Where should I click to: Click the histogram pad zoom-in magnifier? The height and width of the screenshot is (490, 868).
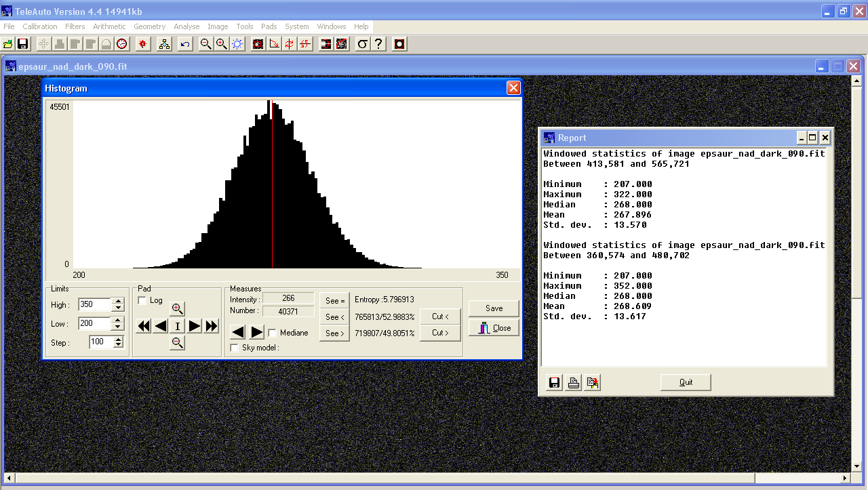click(x=177, y=308)
